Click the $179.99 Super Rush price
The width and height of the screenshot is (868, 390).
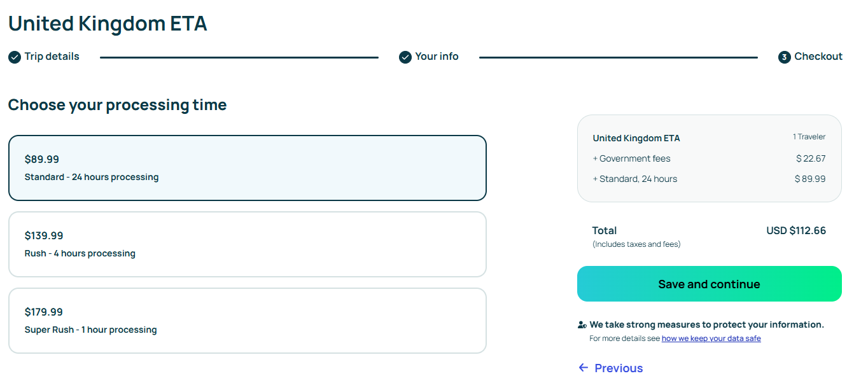tap(44, 312)
